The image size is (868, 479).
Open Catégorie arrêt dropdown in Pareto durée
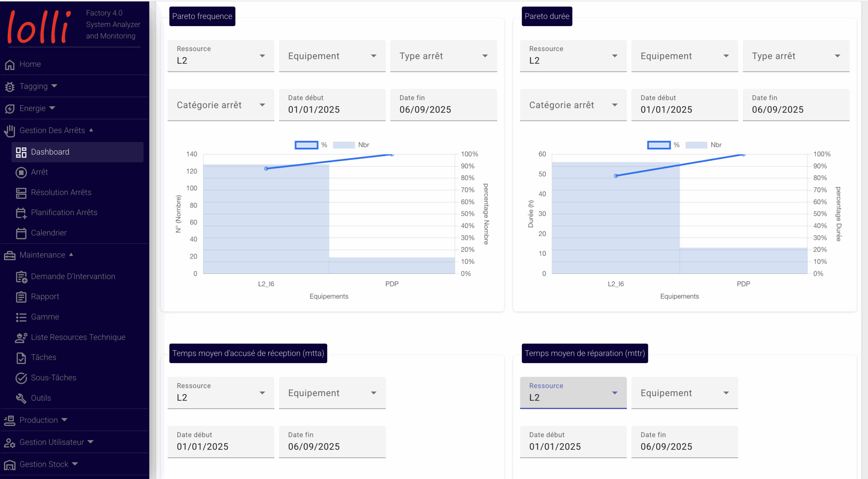click(x=573, y=105)
